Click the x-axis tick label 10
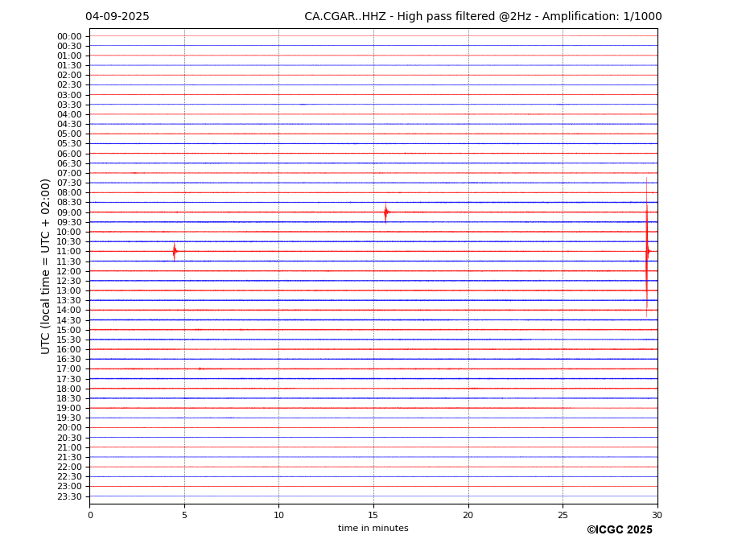The width and height of the screenshot is (746, 560). tap(278, 515)
